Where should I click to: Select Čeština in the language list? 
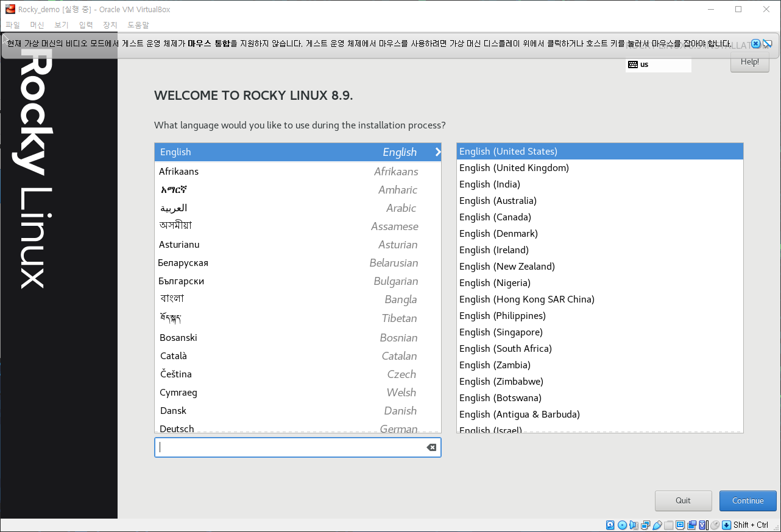pos(298,374)
